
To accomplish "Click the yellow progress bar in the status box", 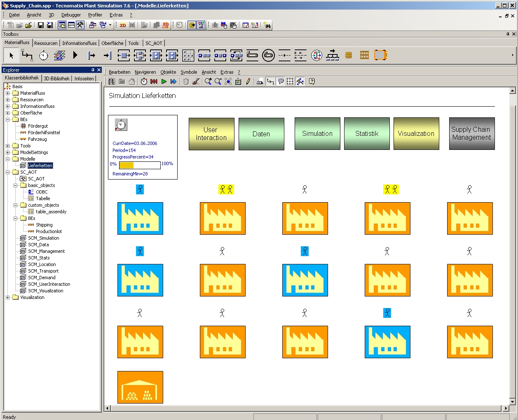I will coord(127,165).
